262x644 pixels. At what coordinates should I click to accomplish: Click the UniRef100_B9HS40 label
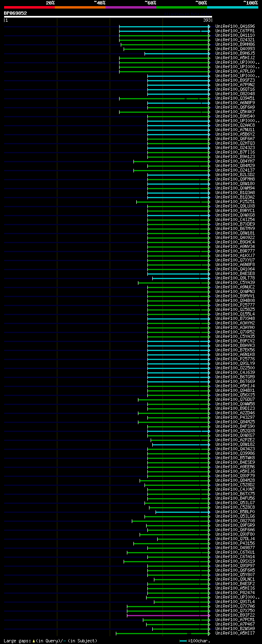pos(235,116)
